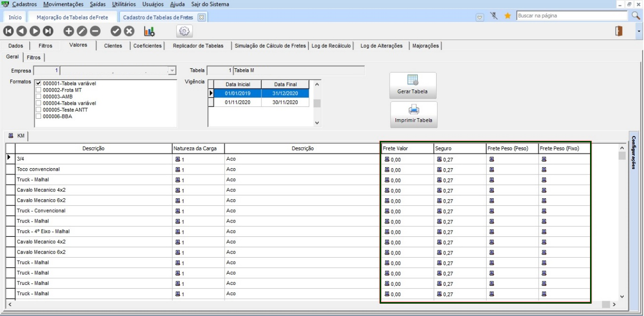Click the Gerar Tabela button
Screen dimensions: 644x316
tap(413, 86)
